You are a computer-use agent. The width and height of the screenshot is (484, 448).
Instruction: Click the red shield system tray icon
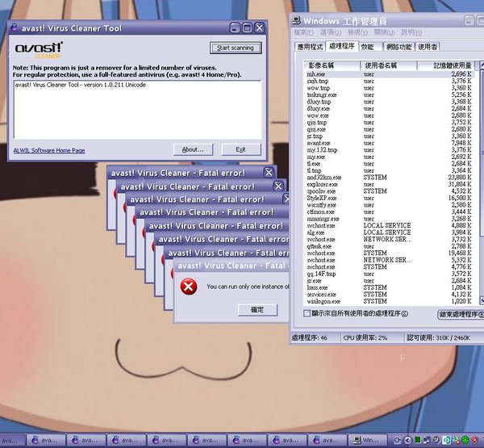click(474, 440)
